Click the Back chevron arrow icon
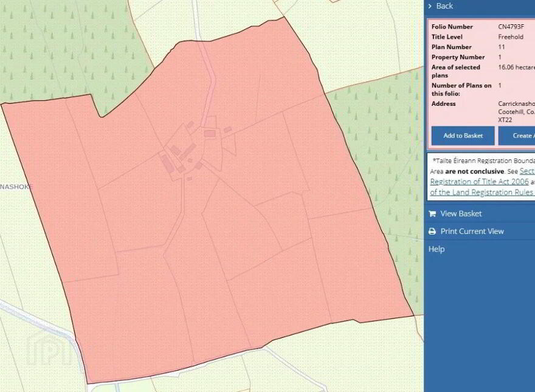 430,6
